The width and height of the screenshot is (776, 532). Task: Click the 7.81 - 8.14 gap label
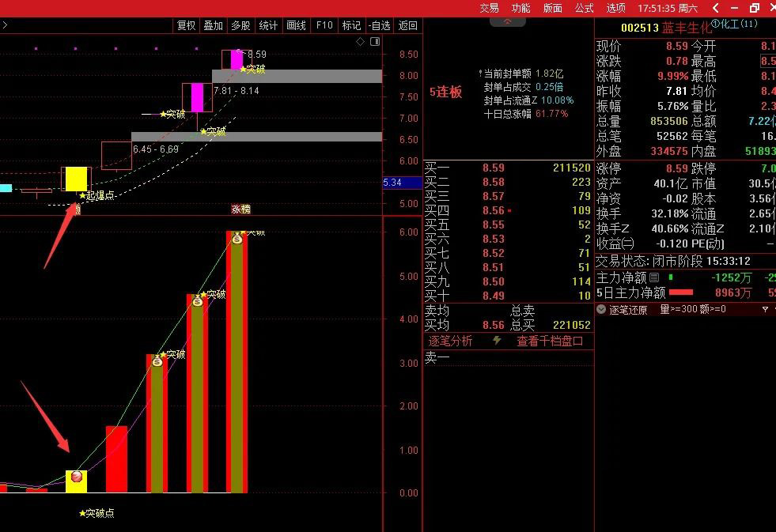pyautogui.click(x=237, y=90)
